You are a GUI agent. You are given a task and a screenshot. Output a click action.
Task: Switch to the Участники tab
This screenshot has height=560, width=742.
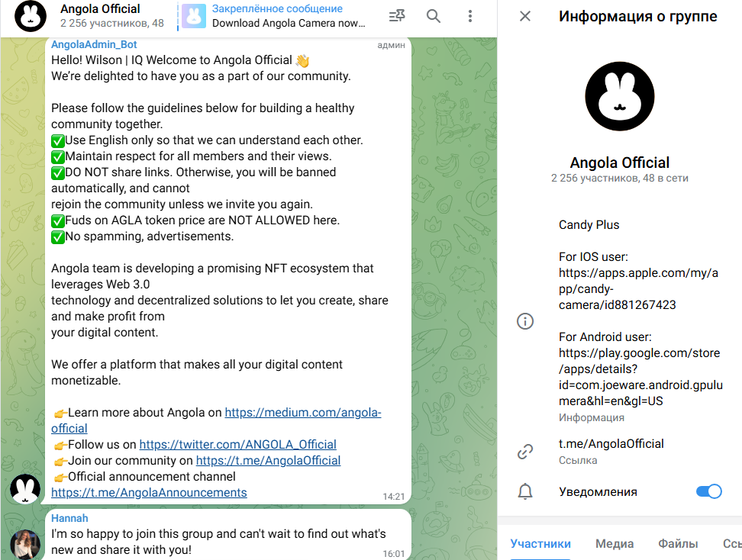point(540,544)
